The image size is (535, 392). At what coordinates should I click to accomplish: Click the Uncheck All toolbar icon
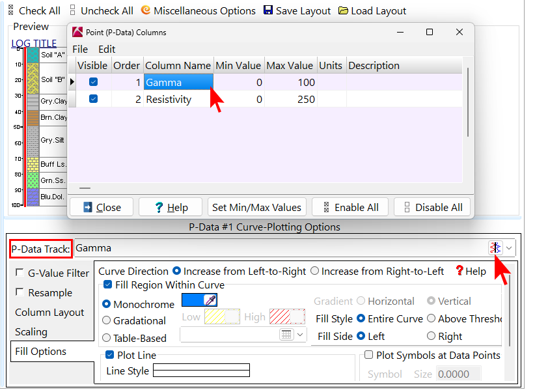click(x=72, y=10)
